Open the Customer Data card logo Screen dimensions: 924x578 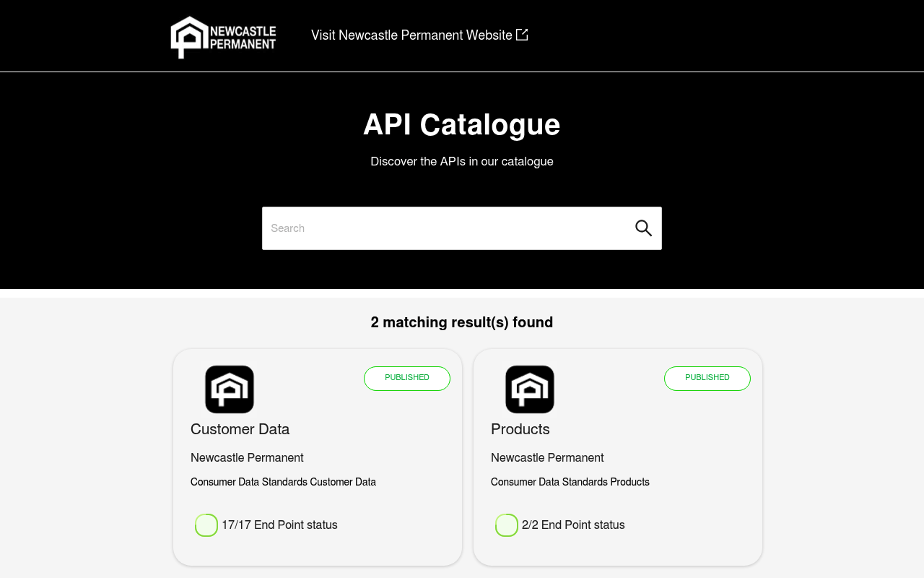[x=230, y=389]
